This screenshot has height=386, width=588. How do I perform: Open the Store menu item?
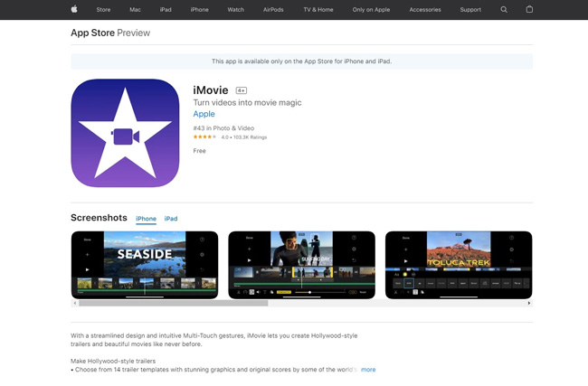[103, 10]
